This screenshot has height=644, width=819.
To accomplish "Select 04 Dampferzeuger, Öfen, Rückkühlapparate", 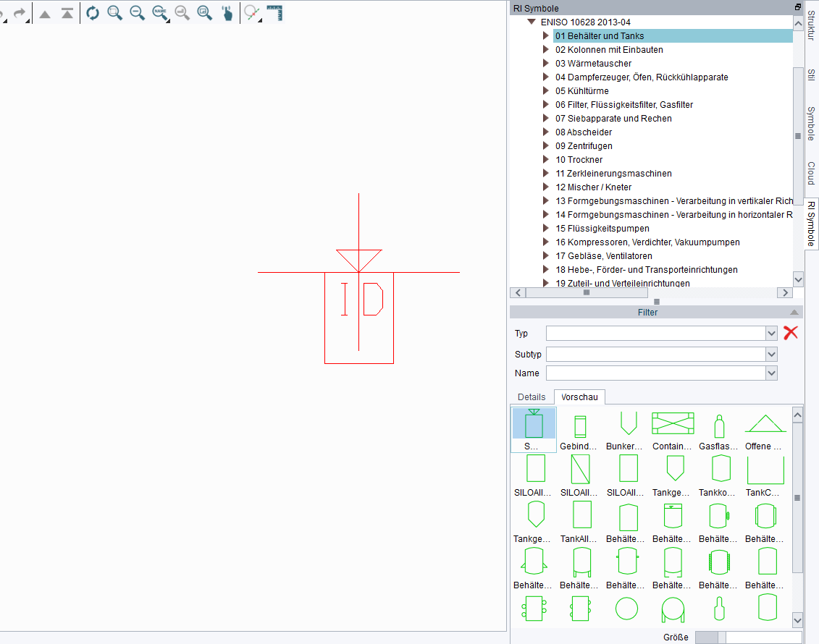I will pyautogui.click(x=642, y=77).
